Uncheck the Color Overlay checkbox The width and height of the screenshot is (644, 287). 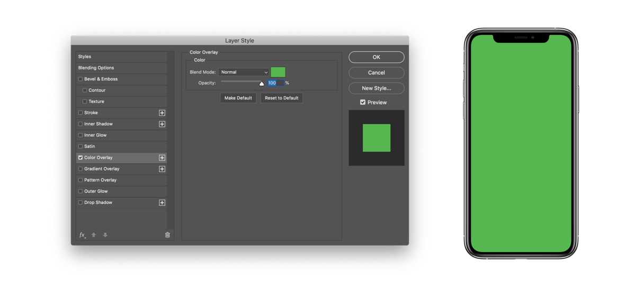pos(80,158)
